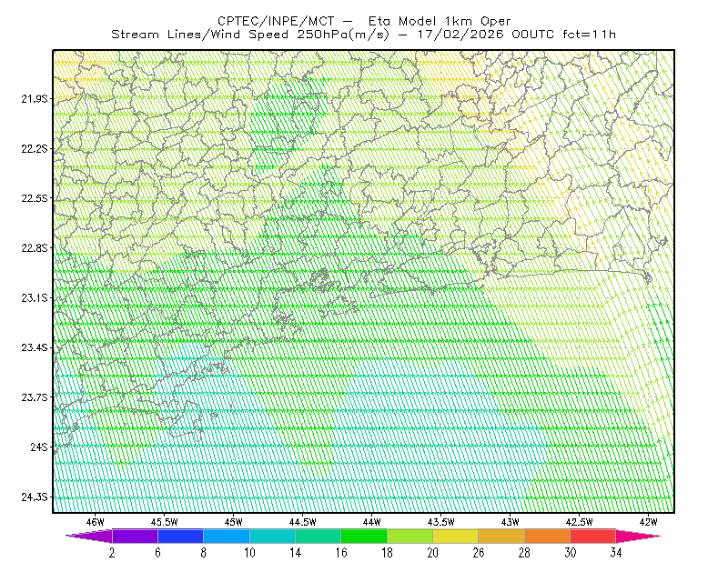Image resolution: width=728 pixels, height=562 pixels.
Task: Click the cyan 10-14 legend swatch
Action: pyautogui.click(x=272, y=536)
